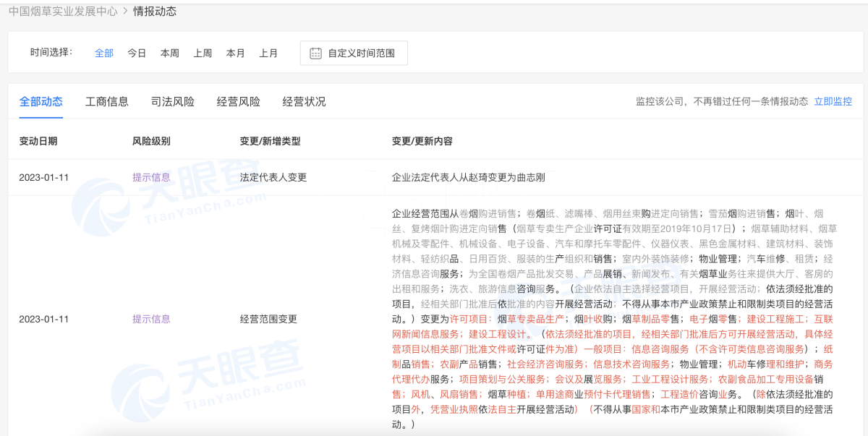Filter time by 本周

click(170, 53)
